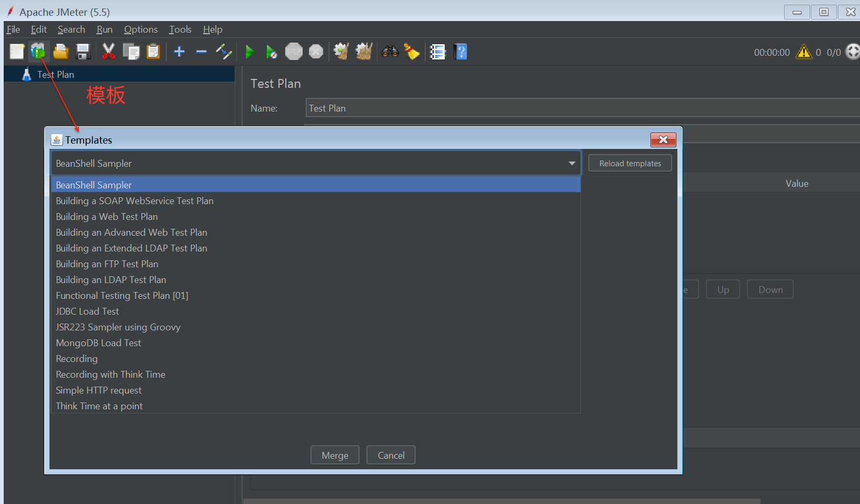Start the test with green arrow

249,52
